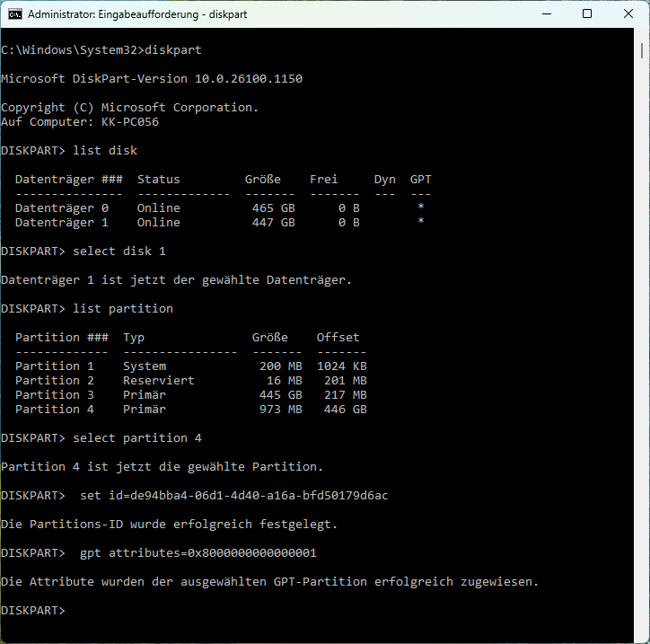Click the final empty DISKPART> prompt
This screenshot has width=650, height=644.
33,611
